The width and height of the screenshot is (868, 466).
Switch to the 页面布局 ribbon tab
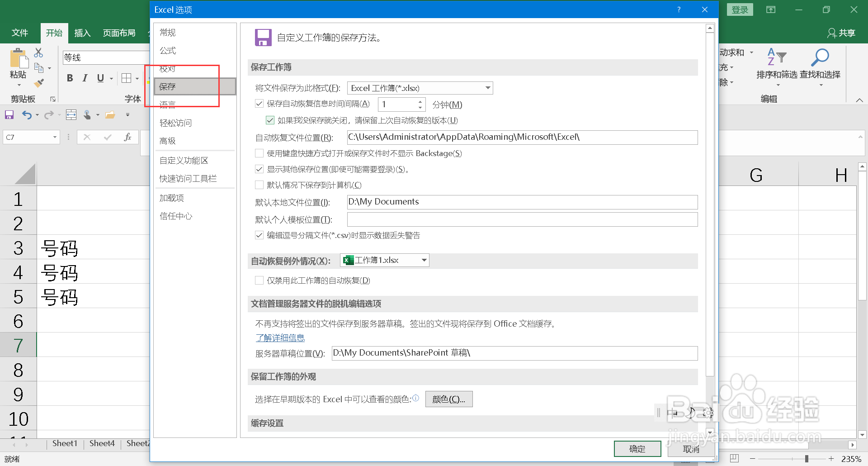click(x=119, y=33)
